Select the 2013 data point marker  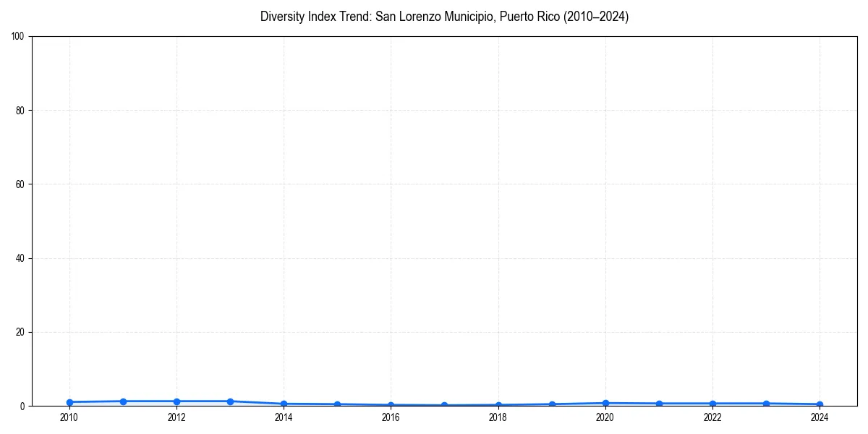coord(229,400)
